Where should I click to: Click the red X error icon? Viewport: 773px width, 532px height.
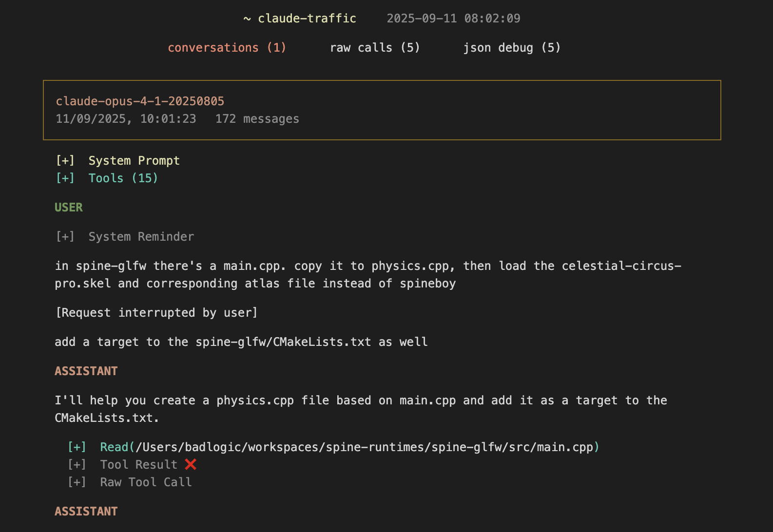click(x=191, y=464)
